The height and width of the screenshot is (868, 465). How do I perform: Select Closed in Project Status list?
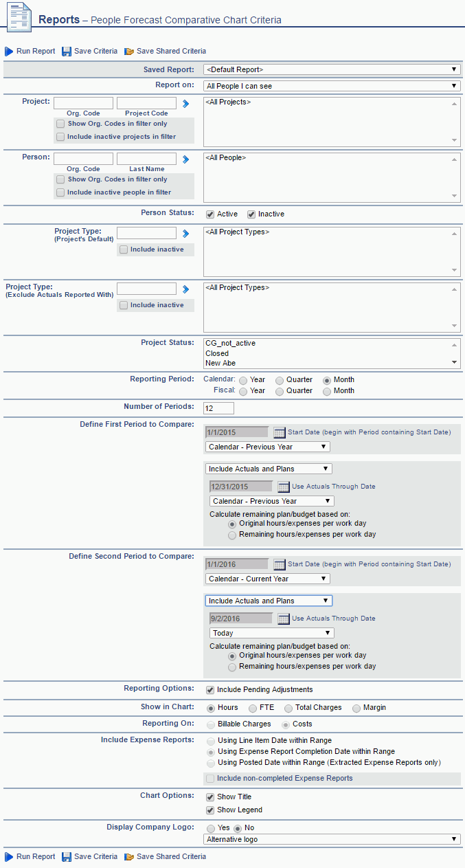coord(217,353)
